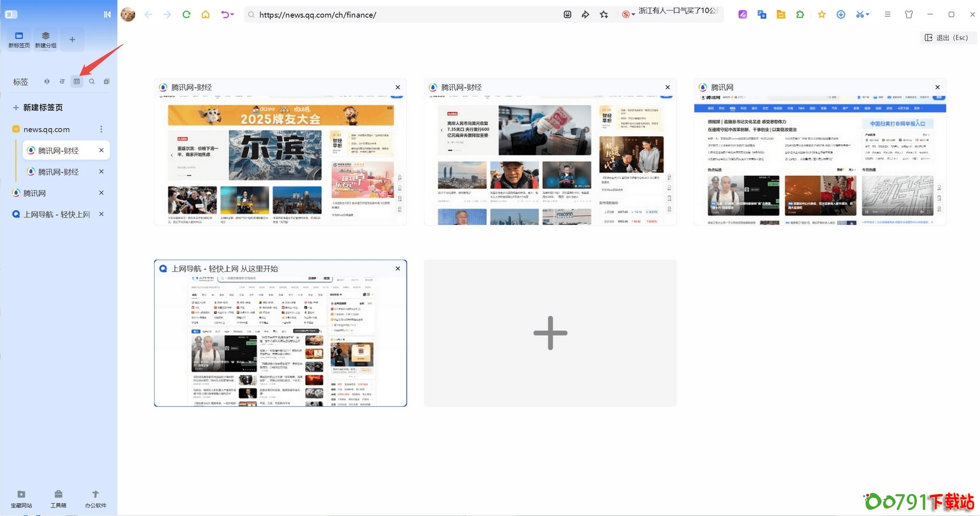This screenshot has height=516, width=980.
Task: Click the tab grid overview icon in sidebar
Action: (77, 81)
